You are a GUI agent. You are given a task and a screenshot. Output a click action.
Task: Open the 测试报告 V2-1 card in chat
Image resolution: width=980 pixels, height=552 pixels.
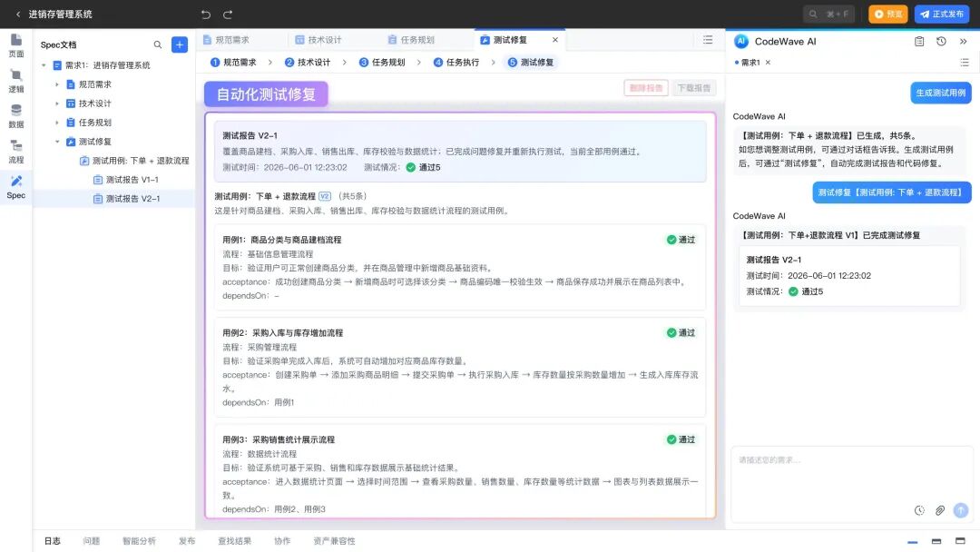849,276
